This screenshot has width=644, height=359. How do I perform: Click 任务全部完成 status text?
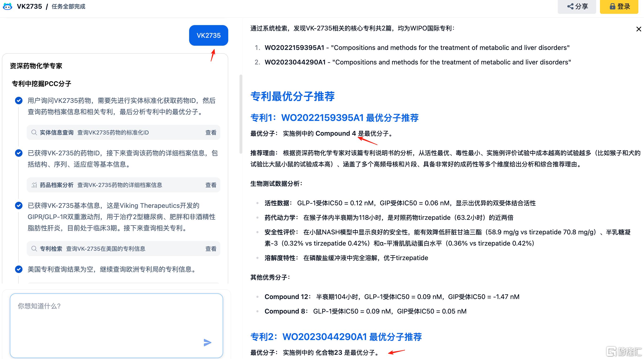(68, 7)
